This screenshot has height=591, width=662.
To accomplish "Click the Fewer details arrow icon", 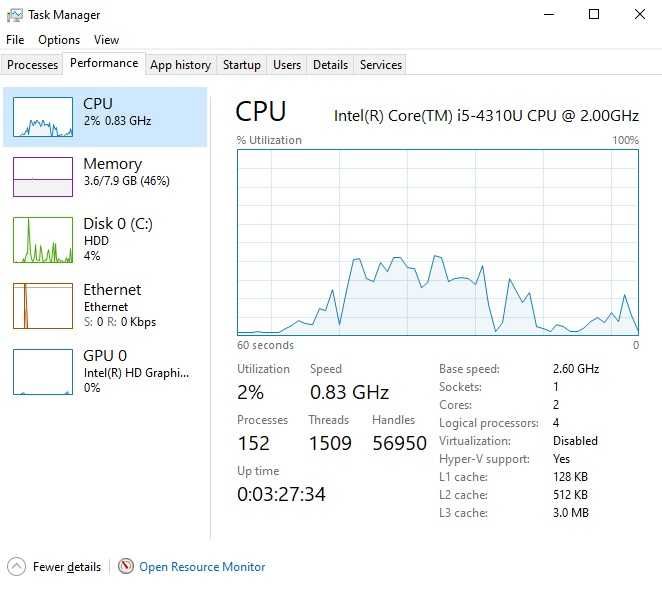I will pos(16,567).
